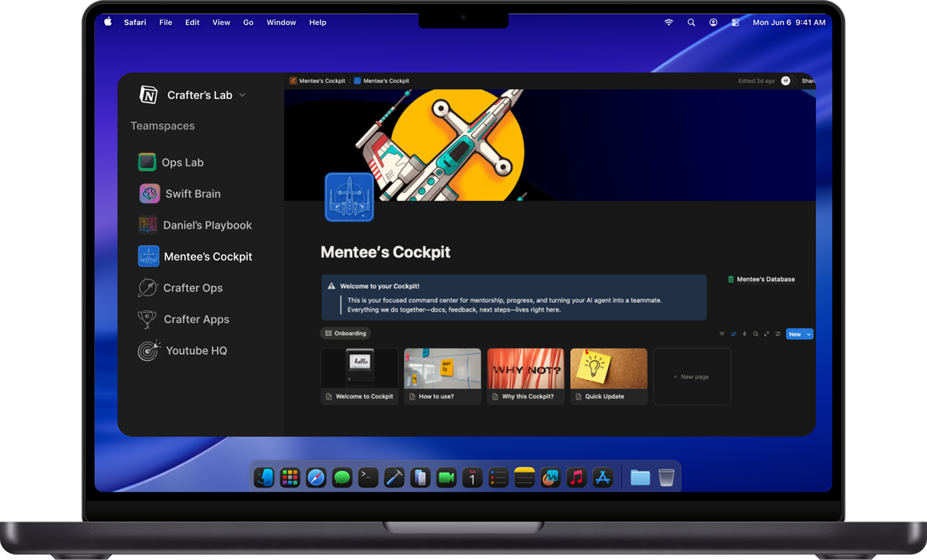The height and width of the screenshot is (560, 927).
Task: Open Safari from the Dock
Action: pyautogui.click(x=316, y=477)
